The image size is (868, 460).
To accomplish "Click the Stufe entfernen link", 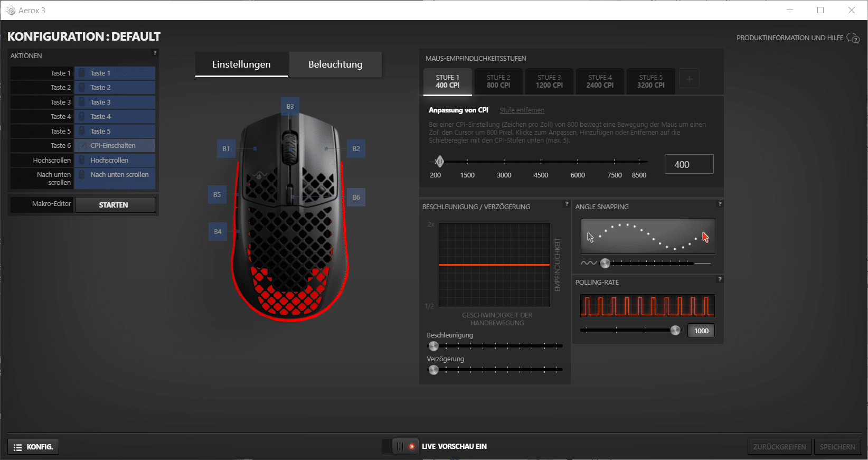I will [x=522, y=110].
